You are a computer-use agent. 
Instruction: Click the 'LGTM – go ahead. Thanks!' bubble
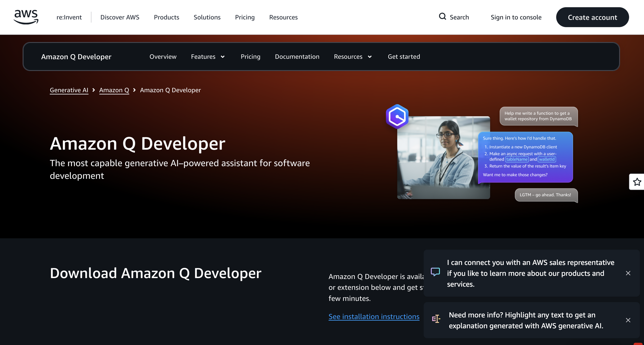click(546, 195)
